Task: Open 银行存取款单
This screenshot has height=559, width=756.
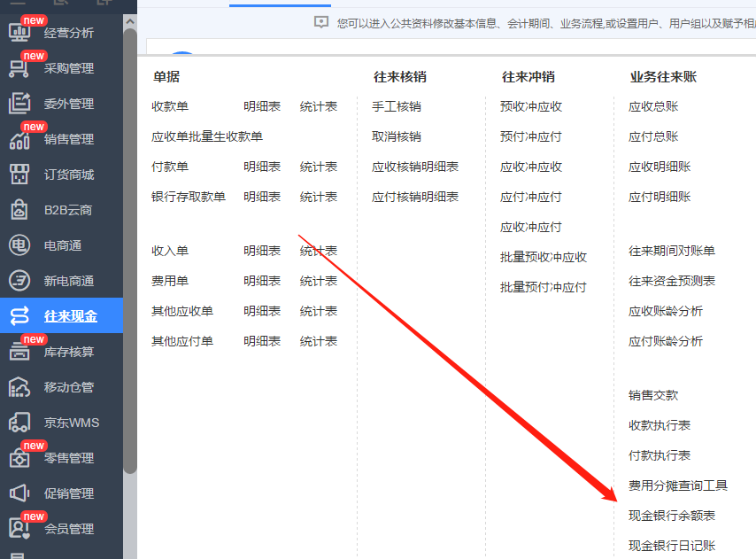Action: point(189,197)
